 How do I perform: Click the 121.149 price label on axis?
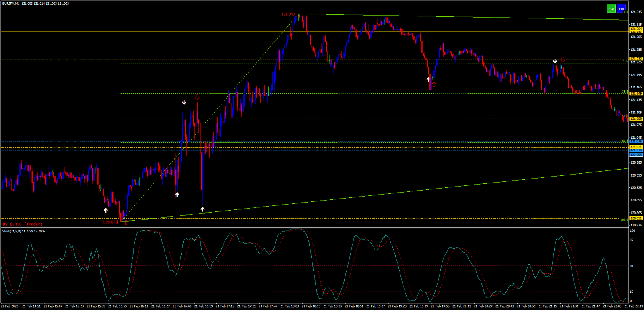coord(636,94)
